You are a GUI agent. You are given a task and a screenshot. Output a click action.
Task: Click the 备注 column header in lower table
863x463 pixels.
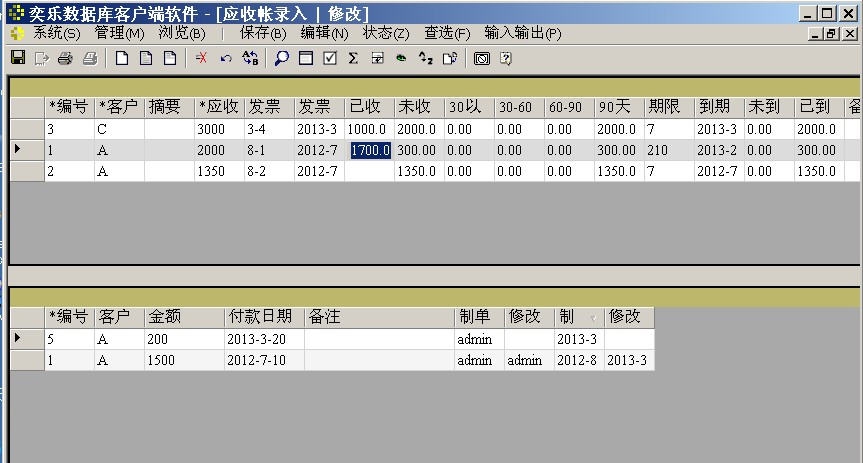click(x=379, y=317)
